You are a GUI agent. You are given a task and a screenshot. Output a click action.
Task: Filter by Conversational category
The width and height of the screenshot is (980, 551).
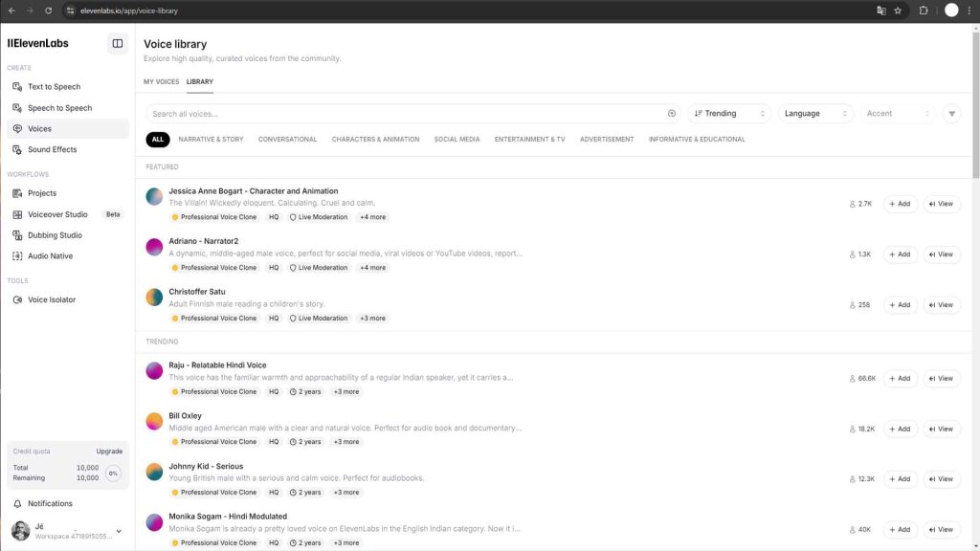point(287,140)
